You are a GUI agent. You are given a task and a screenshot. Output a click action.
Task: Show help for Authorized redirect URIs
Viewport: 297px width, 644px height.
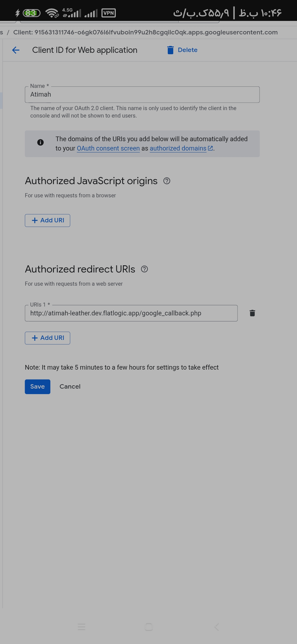[144, 269]
